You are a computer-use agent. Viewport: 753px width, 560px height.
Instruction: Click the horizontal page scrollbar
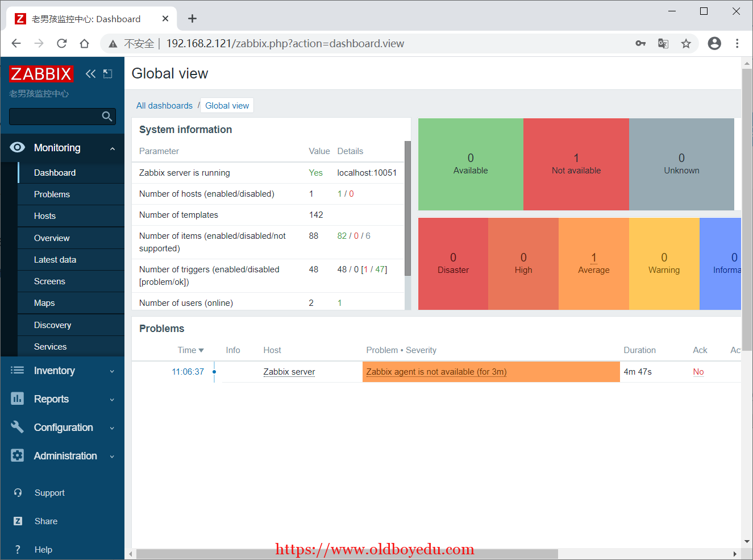click(x=347, y=554)
